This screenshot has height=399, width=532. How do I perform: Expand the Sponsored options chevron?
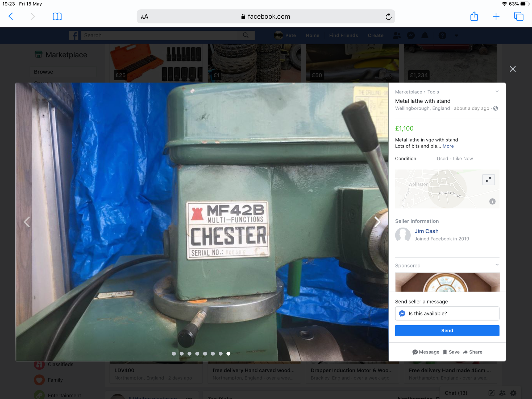[497, 265]
